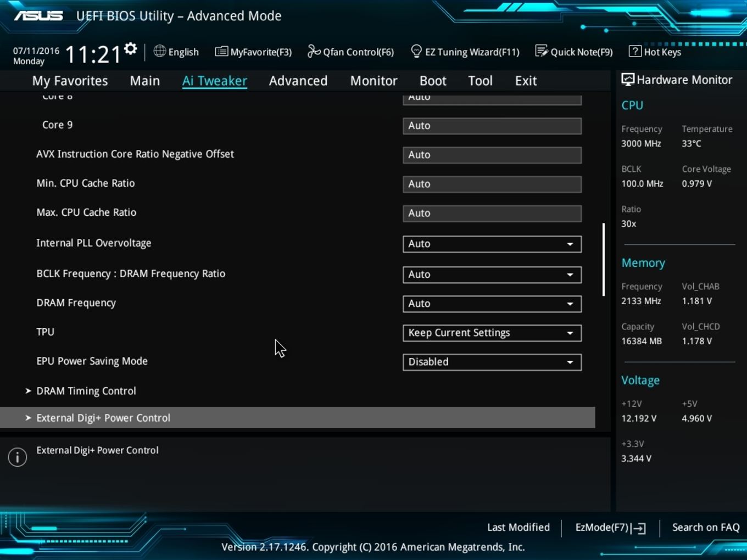This screenshot has height=560, width=747.
Task: Click the TPU setting label
Action: [45, 332]
